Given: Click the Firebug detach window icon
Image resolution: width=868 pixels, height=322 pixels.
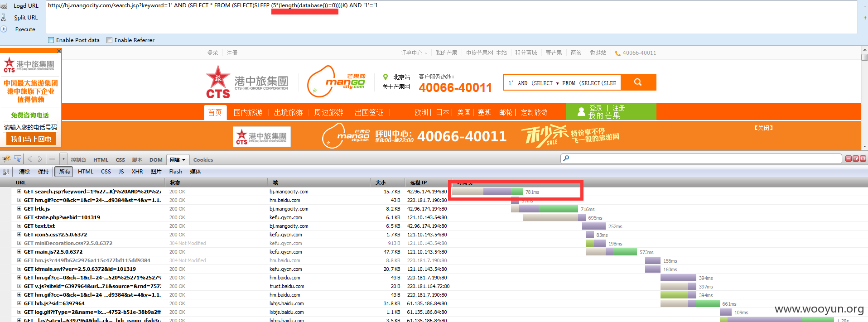Looking at the screenshot, I should point(856,159).
